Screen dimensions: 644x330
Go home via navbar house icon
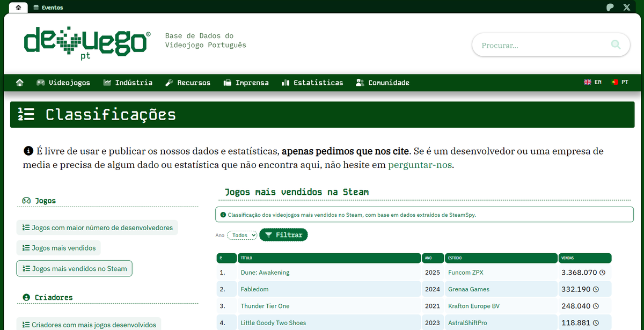[x=20, y=83]
